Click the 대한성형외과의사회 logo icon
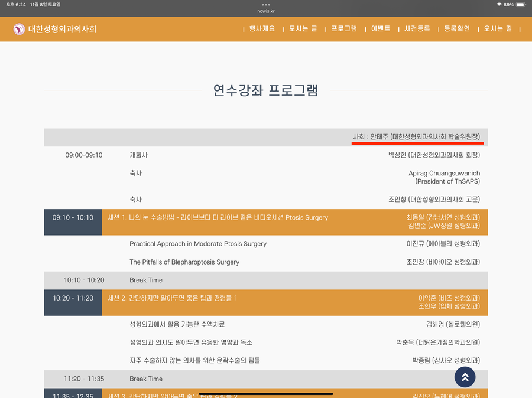The image size is (532, 398). (x=20, y=29)
